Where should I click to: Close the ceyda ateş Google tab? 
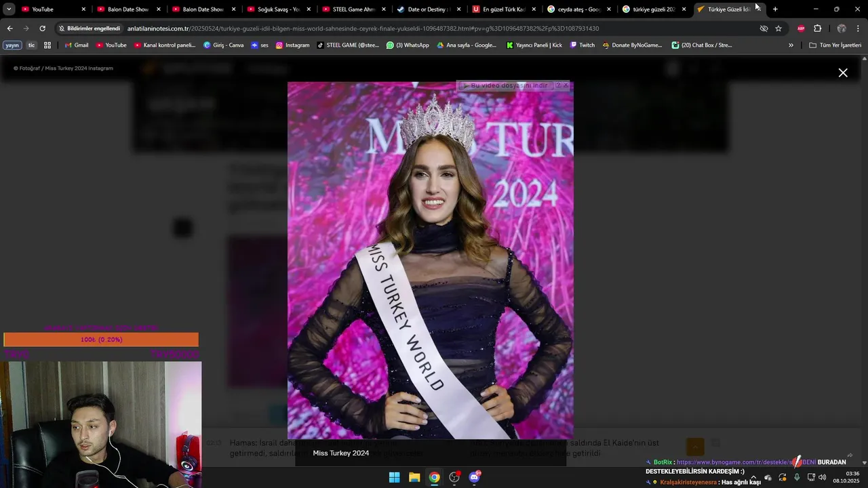pos(608,9)
